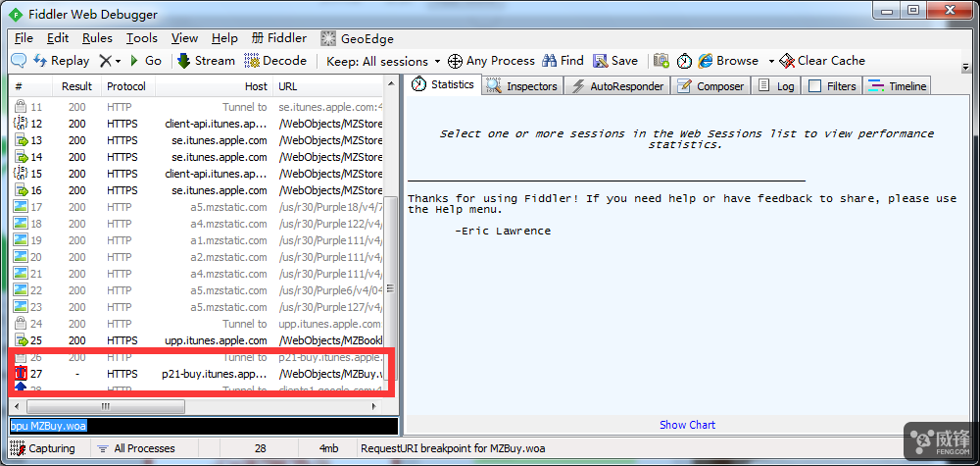Replay the selected sessions
This screenshot has height=466, width=980.
pyautogui.click(x=61, y=61)
